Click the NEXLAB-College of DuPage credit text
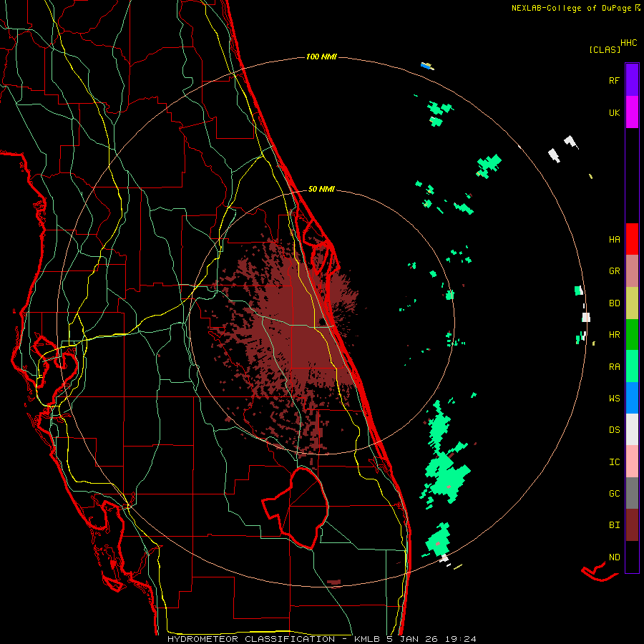Viewport: 644px width, 644px height. 571,8
